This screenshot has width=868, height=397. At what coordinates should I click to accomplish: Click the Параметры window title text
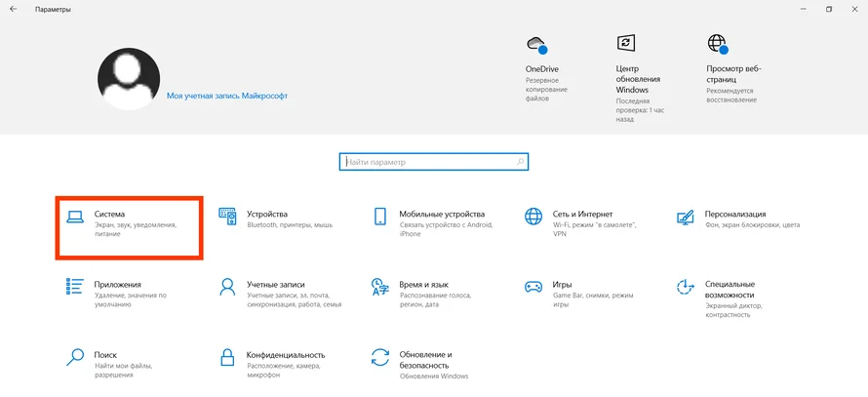53,10
